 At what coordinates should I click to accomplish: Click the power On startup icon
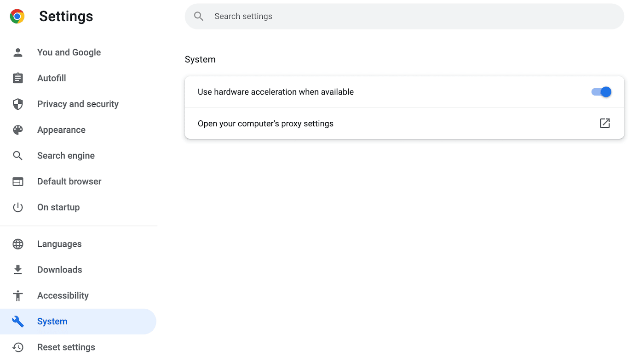(x=18, y=207)
